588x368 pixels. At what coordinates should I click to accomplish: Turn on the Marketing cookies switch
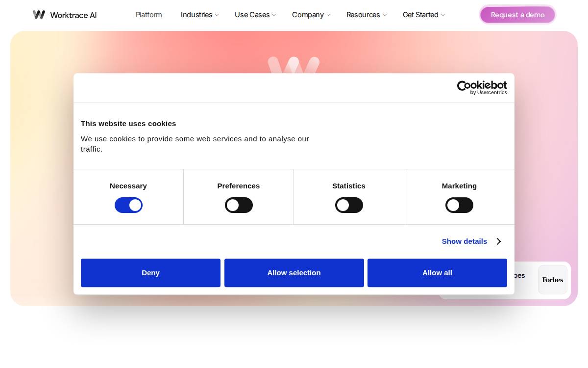(x=459, y=205)
